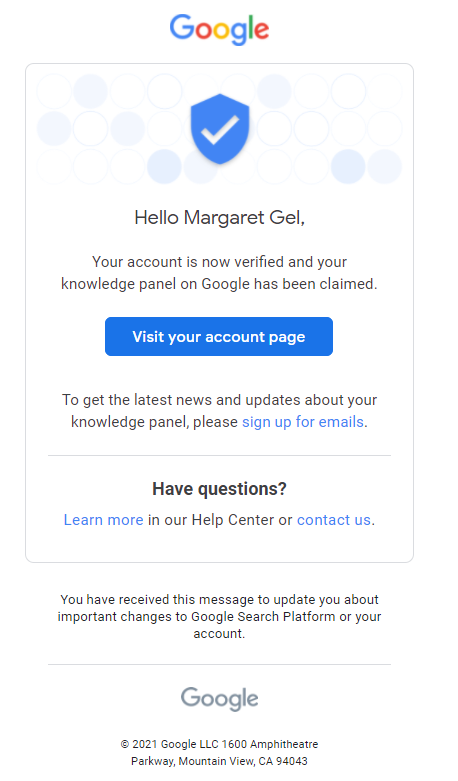The image size is (458, 781).
Task: Click the gray Google logo in footer
Action: click(x=220, y=699)
